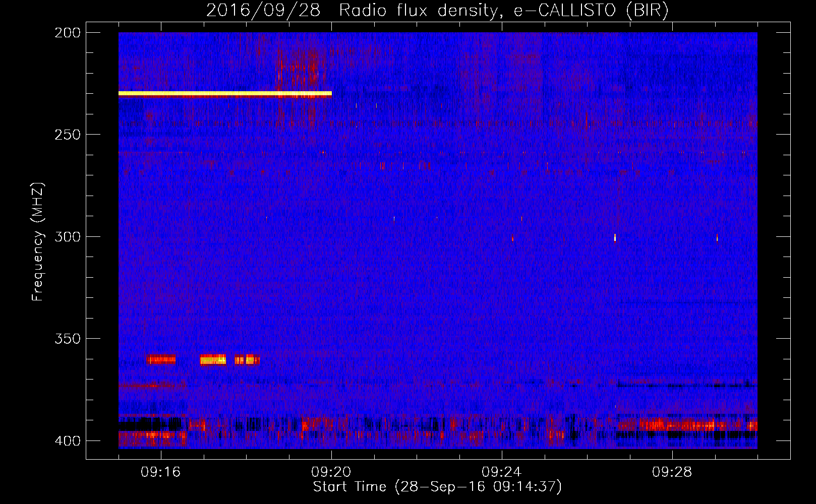The width and height of the screenshot is (816, 504).
Task: Click the 400 frequency tick label
Action: (x=68, y=441)
